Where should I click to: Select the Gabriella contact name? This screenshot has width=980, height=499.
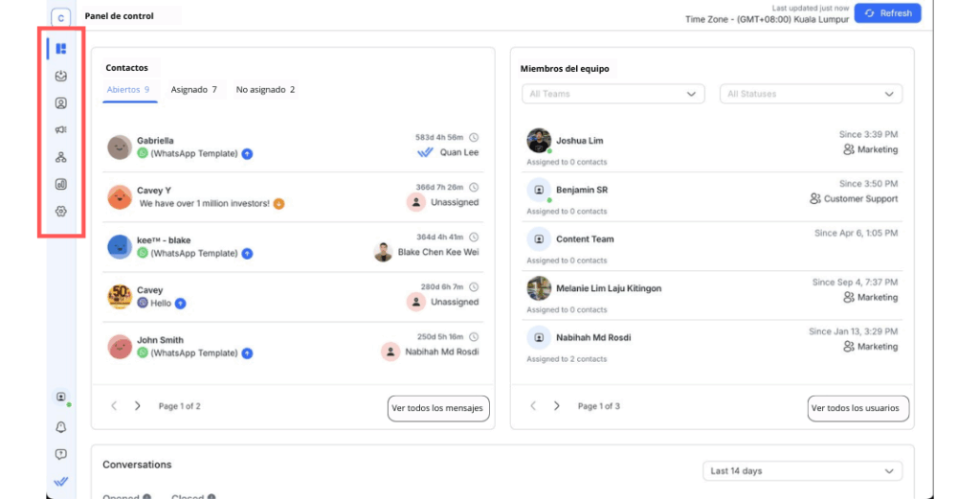coord(156,141)
